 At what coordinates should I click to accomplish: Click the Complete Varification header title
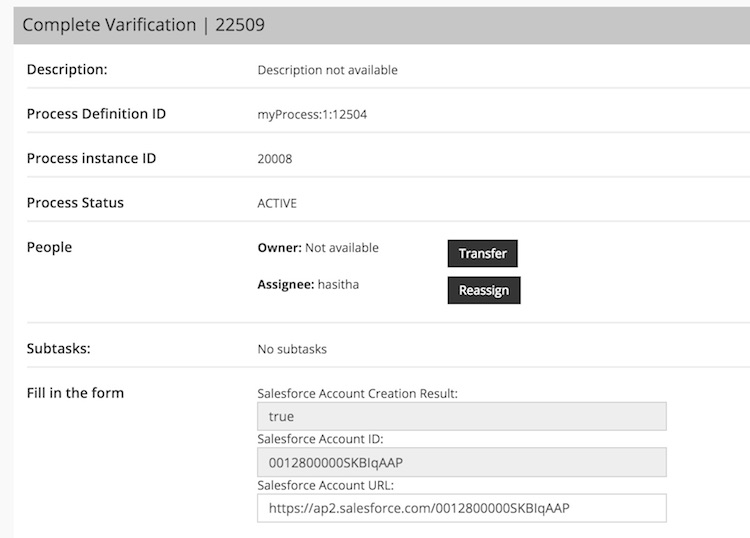click(x=143, y=25)
